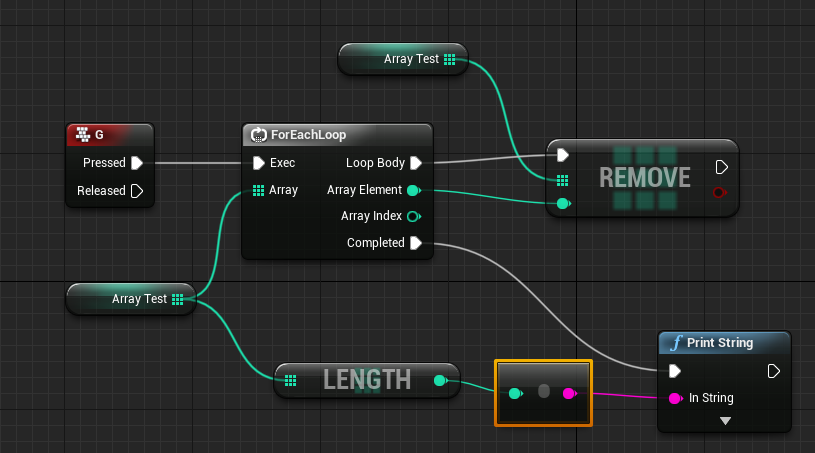
Task: Click the Loop Body label
Action: (x=375, y=163)
